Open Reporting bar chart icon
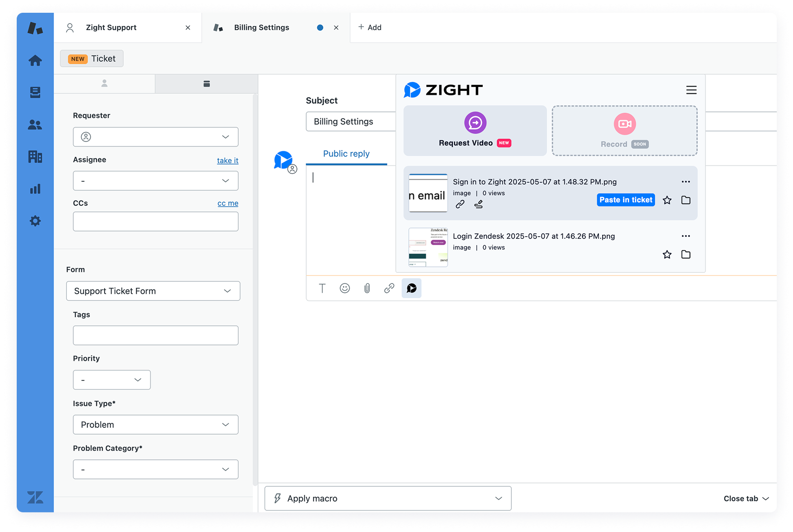 pyautogui.click(x=35, y=189)
